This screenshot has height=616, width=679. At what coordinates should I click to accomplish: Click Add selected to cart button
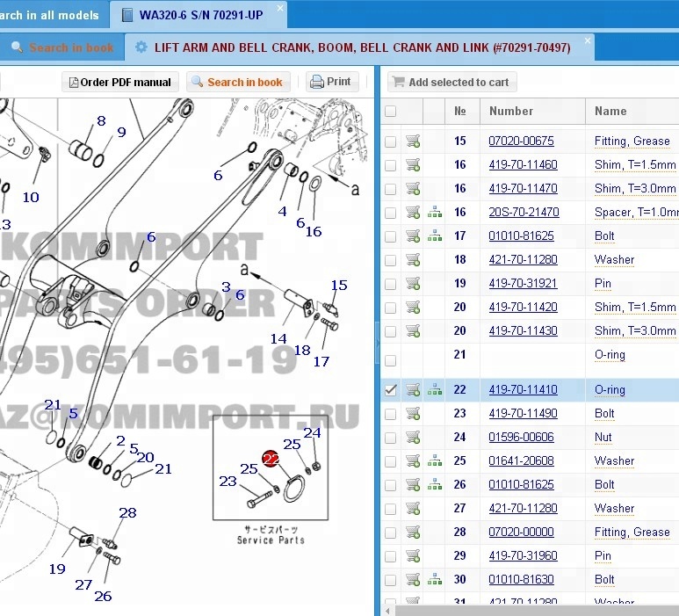[452, 82]
